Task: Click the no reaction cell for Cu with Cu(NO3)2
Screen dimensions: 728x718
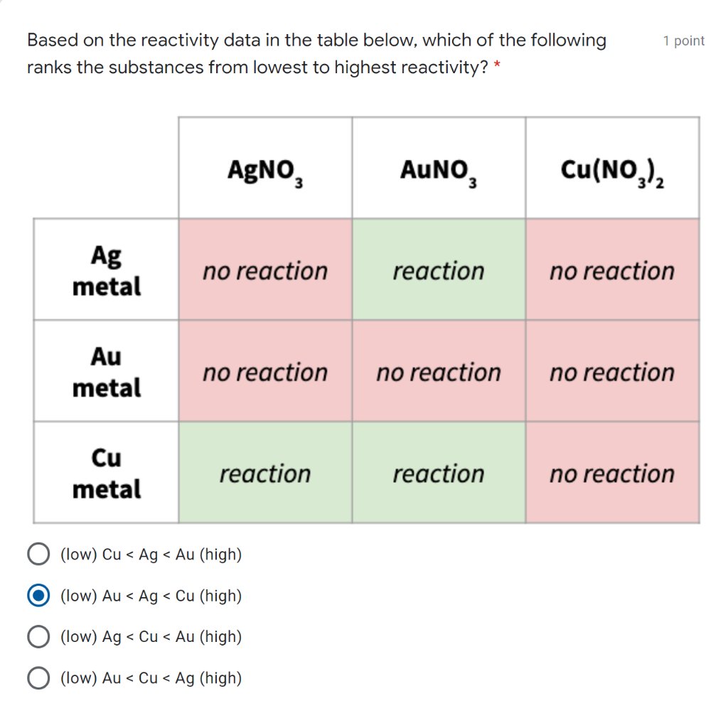Action: click(613, 473)
